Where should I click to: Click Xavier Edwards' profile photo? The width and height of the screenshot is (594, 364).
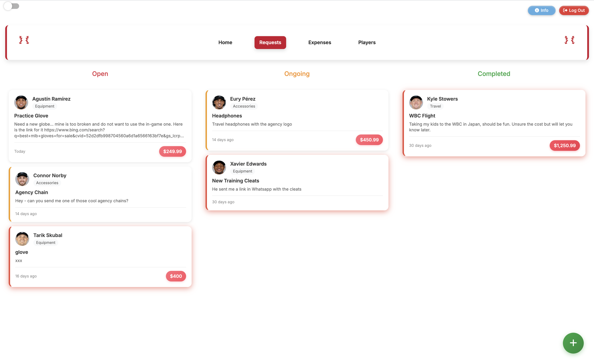(219, 168)
